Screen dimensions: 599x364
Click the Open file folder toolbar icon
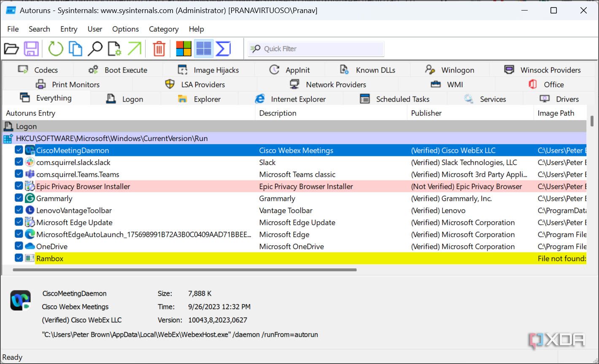tap(11, 49)
